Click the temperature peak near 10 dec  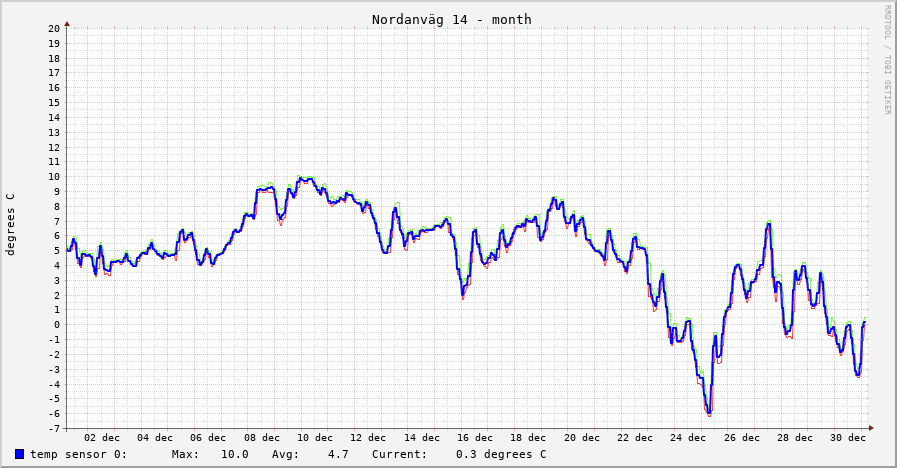point(301,178)
